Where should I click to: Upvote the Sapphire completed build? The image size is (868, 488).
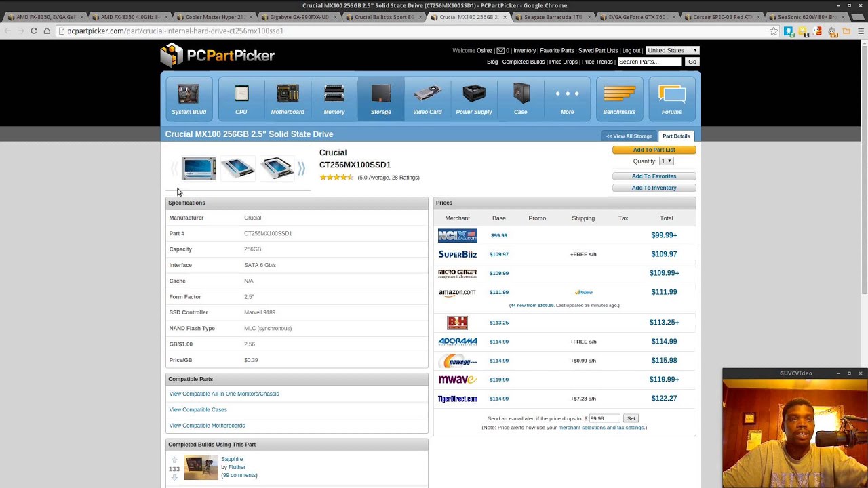pos(174,460)
